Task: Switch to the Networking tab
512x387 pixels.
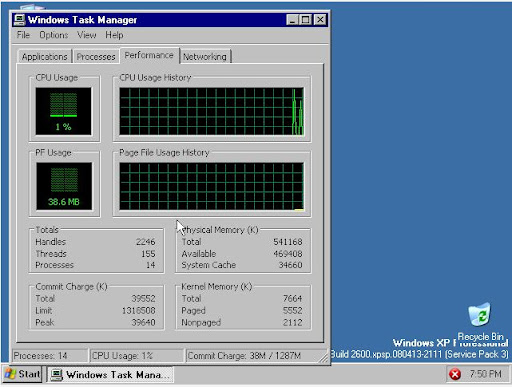Action: tap(205, 57)
